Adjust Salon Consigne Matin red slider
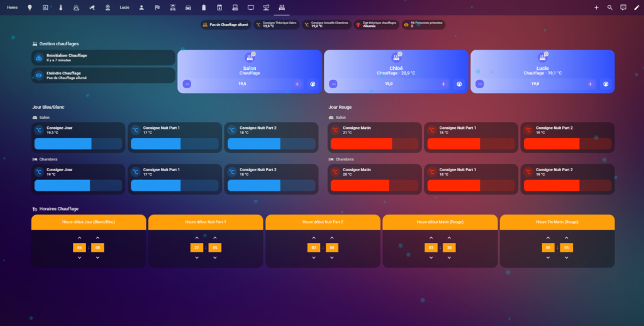Viewport: 644px width, 326px height. pyautogui.click(x=374, y=144)
